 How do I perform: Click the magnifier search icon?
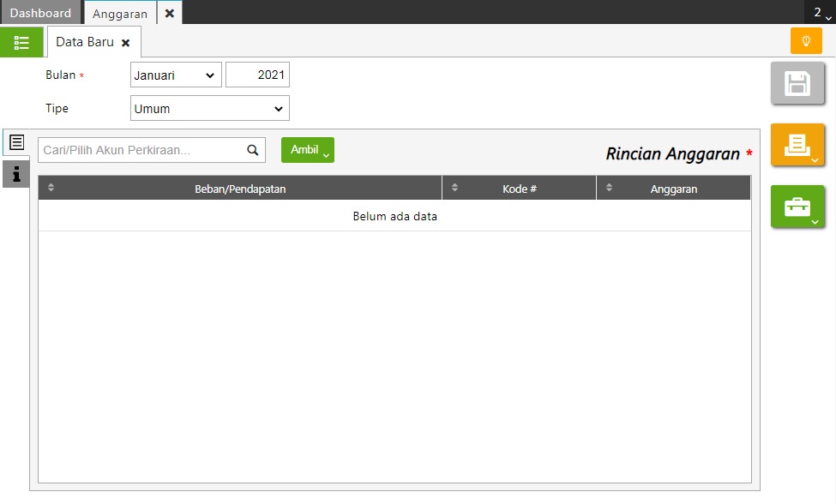click(x=253, y=150)
